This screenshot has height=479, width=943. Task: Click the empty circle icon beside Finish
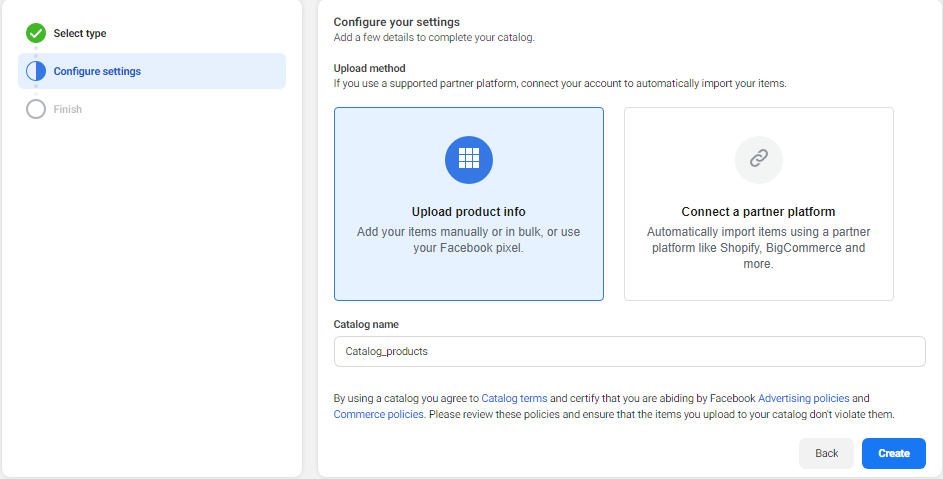pyautogui.click(x=36, y=109)
